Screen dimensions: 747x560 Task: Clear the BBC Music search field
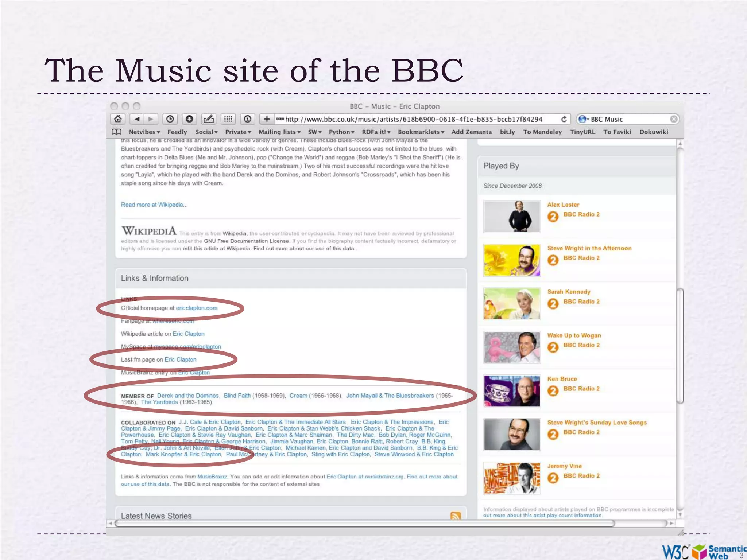[x=673, y=119]
